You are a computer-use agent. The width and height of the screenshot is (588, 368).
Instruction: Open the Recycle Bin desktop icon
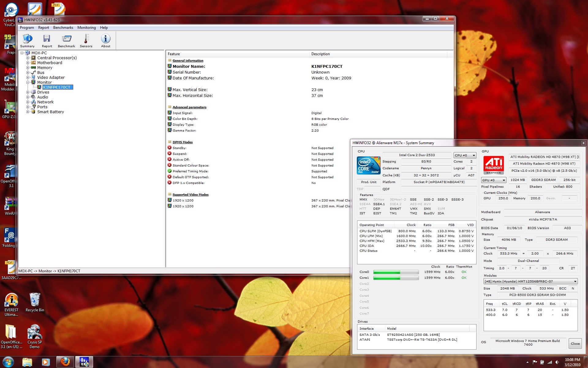click(x=35, y=302)
